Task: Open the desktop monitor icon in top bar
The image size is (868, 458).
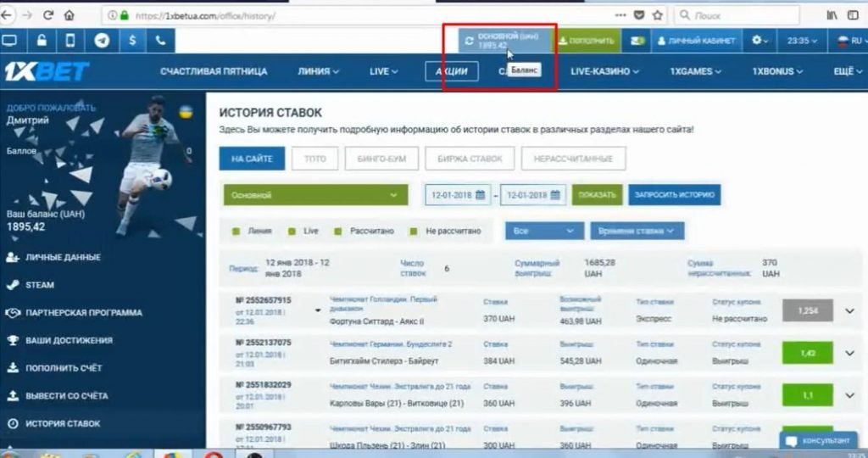Action: (x=9, y=41)
